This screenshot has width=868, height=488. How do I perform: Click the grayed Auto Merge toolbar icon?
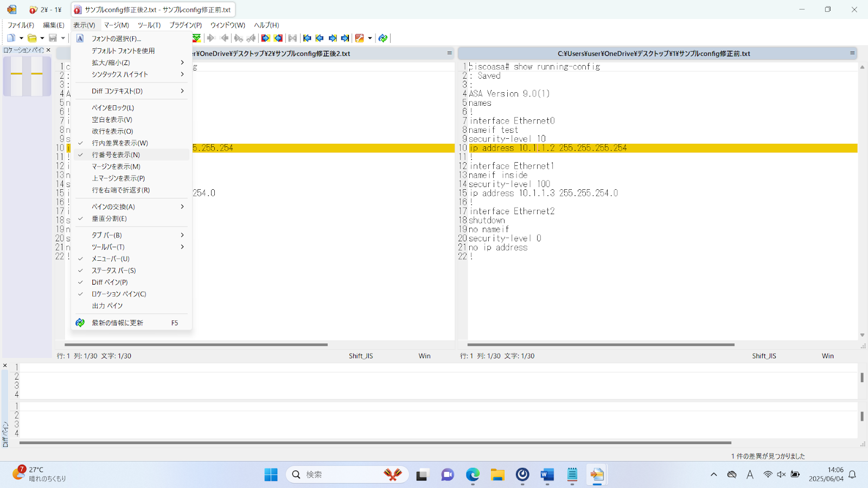(x=293, y=38)
